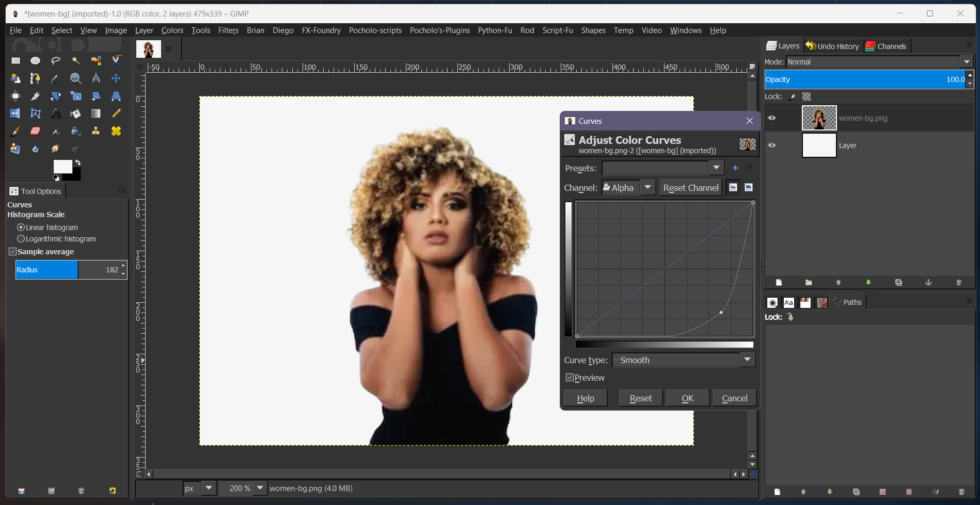Toggle the Preview checkbox in Curves
The width and height of the screenshot is (980, 505).
(570, 378)
